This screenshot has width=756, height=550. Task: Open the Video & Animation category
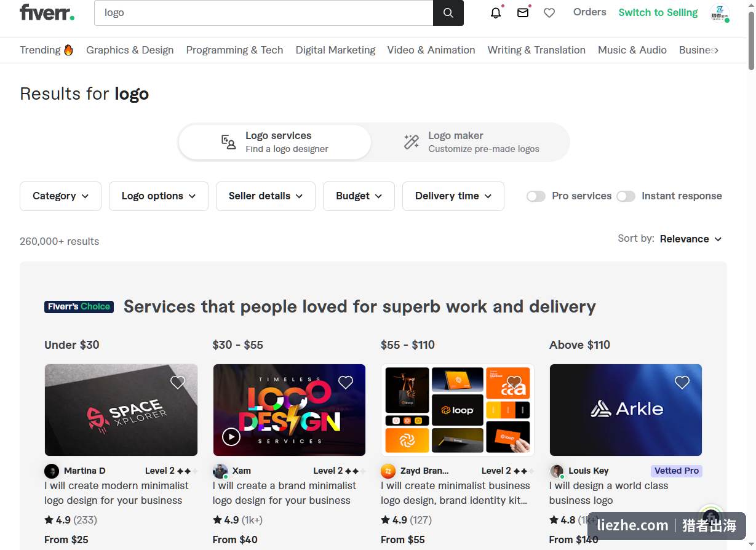pyautogui.click(x=431, y=50)
